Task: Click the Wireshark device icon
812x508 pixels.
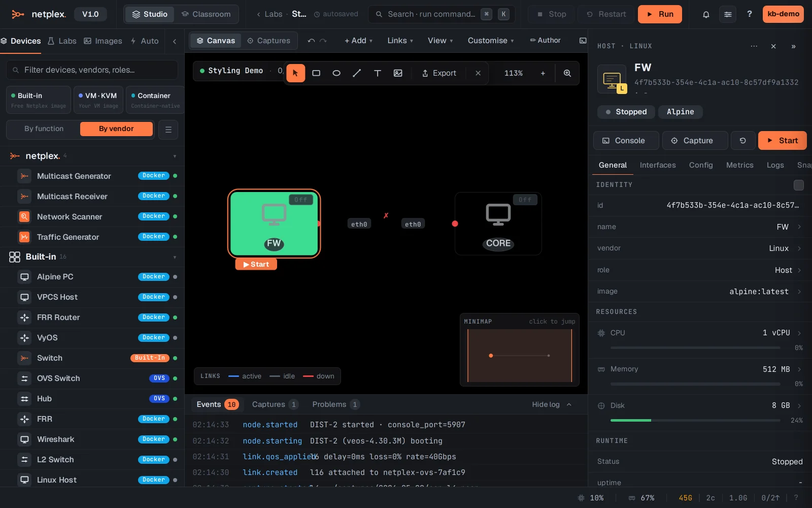Action: tap(24, 439)
